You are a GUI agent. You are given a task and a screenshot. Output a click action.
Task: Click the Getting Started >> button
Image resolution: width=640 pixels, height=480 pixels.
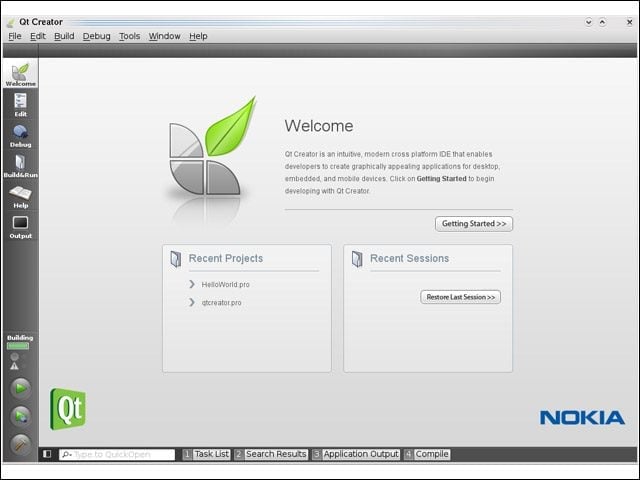point(474,224)
